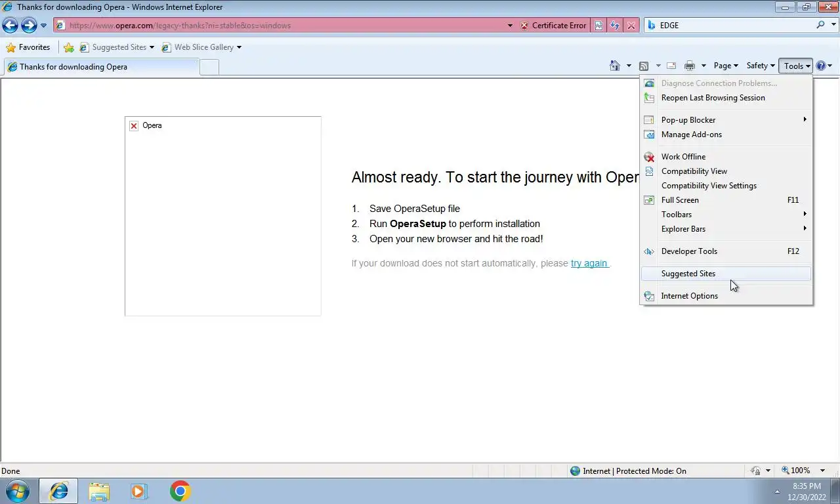Open the search provider dropdown arrow
Viewport: 840px width, 504px height.
tap(833, 25)
